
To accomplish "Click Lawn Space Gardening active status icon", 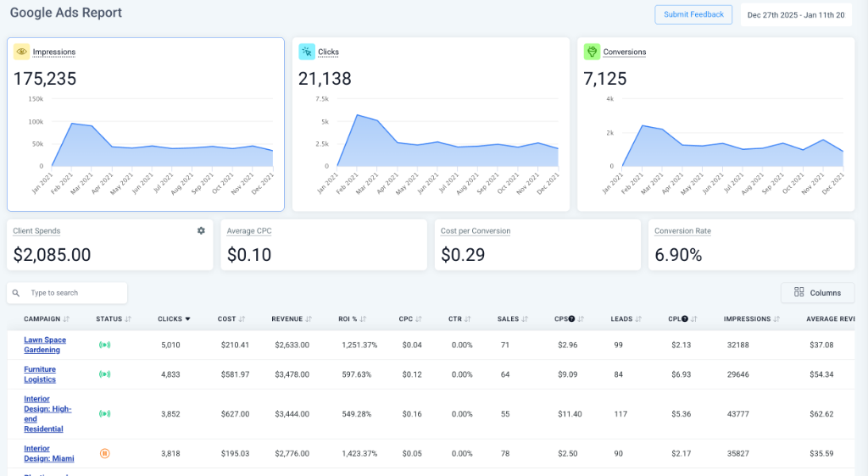I will pyautogui.click(x=104, y=345).
